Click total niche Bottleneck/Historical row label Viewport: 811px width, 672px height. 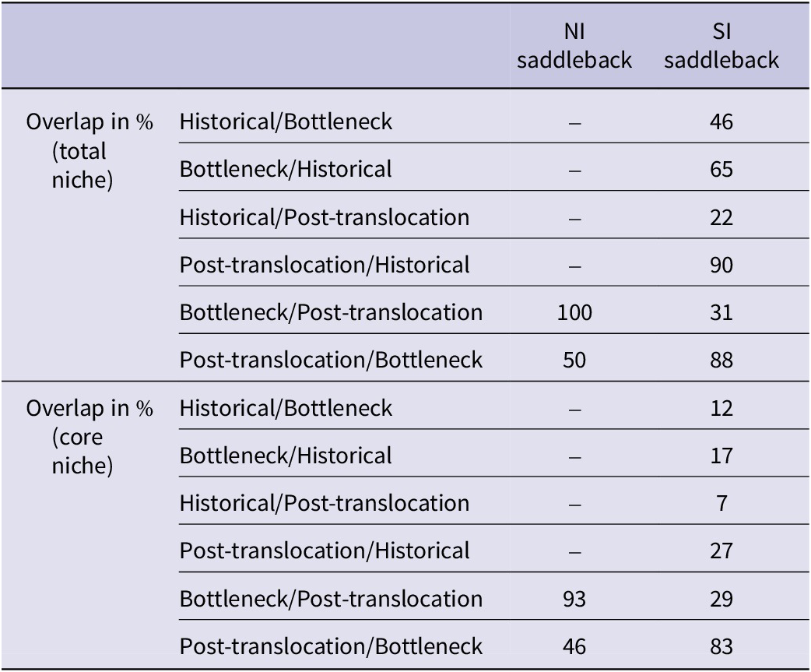(x=286, y=170)
